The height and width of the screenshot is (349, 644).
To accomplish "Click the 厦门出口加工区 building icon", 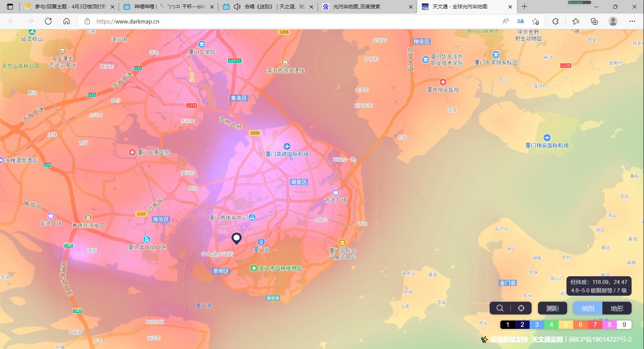I will [x=147, y=239].
